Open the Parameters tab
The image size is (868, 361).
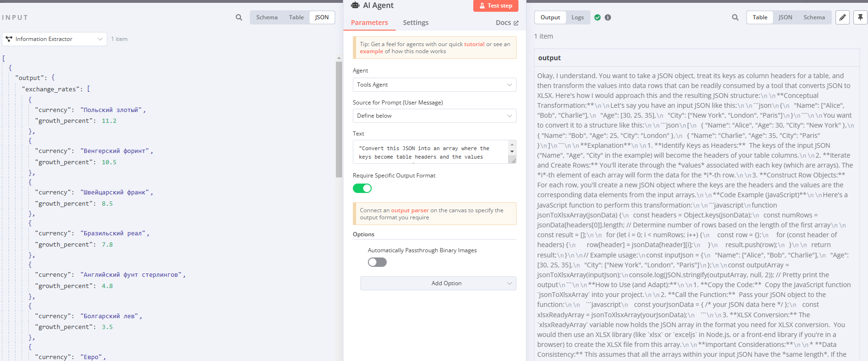pyautogui.click(x=369, y=23)
